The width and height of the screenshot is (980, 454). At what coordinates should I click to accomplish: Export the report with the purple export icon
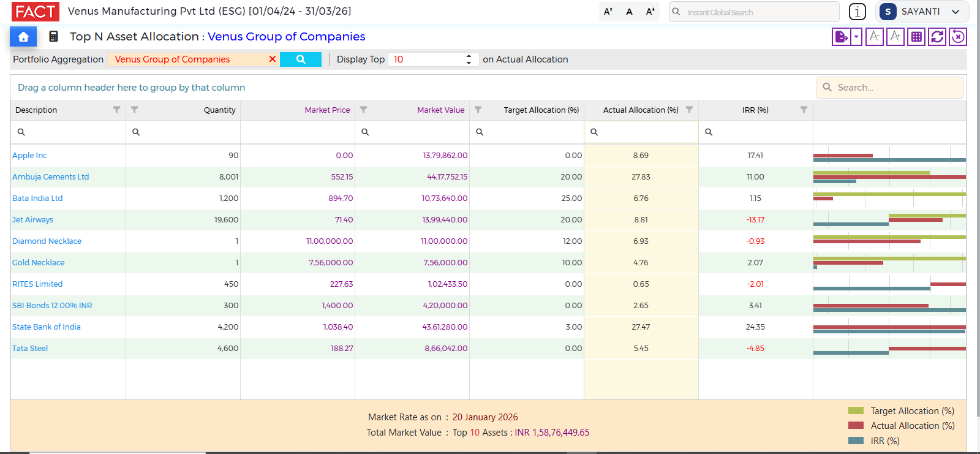click(841, 37)
